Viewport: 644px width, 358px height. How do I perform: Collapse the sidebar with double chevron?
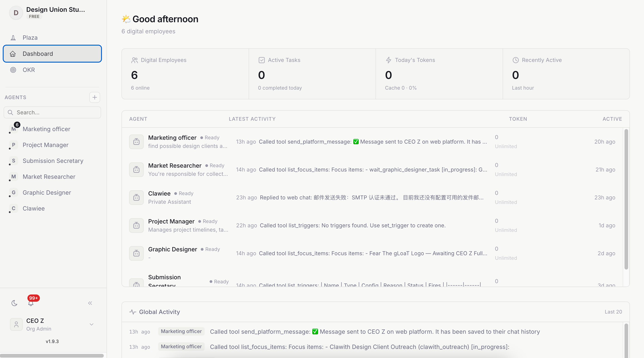pyautogui.click(x=90, y=303)
